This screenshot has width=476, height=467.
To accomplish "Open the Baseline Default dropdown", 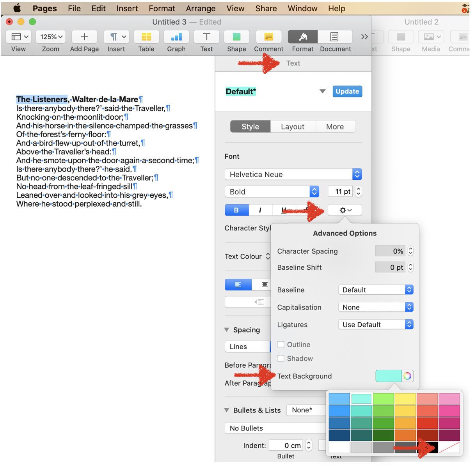I will tap(376, 290).
